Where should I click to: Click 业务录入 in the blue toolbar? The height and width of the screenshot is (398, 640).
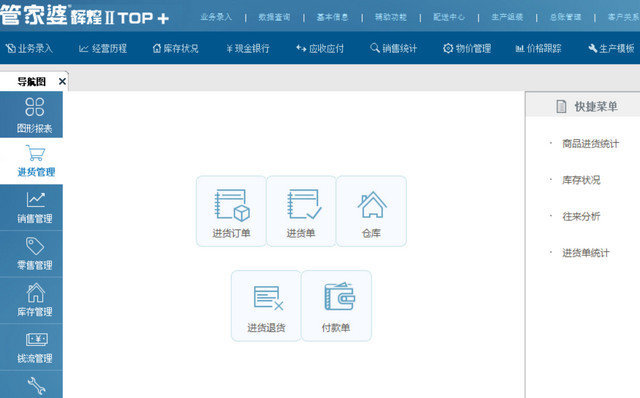pos(29,49)
